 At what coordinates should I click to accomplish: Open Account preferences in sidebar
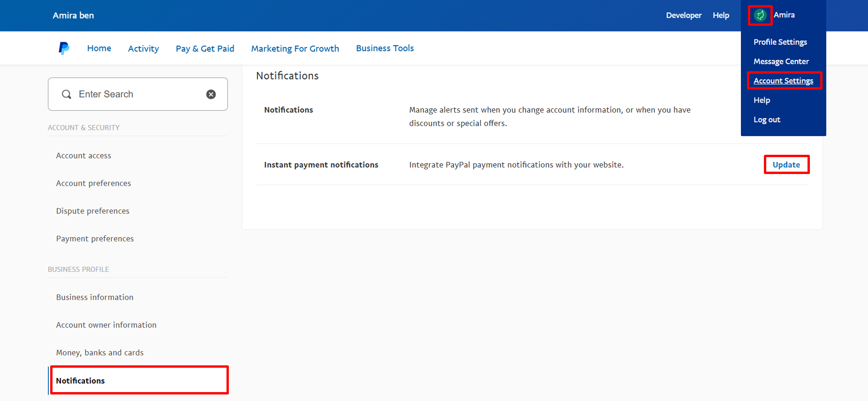93,183
